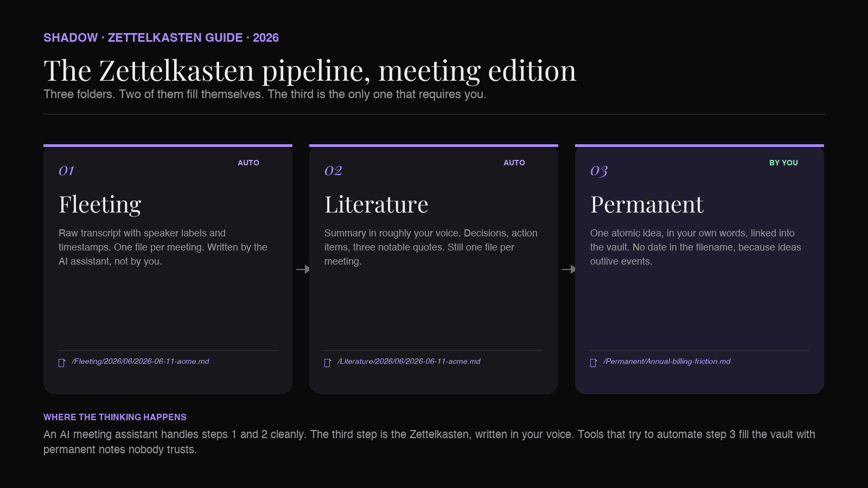This screenshot has width=868, height=488.
Task: Select the Literature card heading
Action: click(x=376, y=204)
